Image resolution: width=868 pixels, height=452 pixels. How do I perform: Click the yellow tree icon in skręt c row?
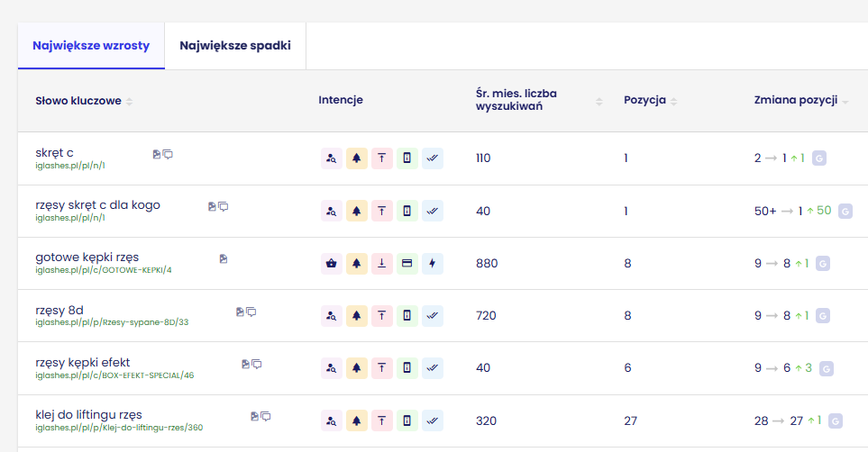(357, 159)
